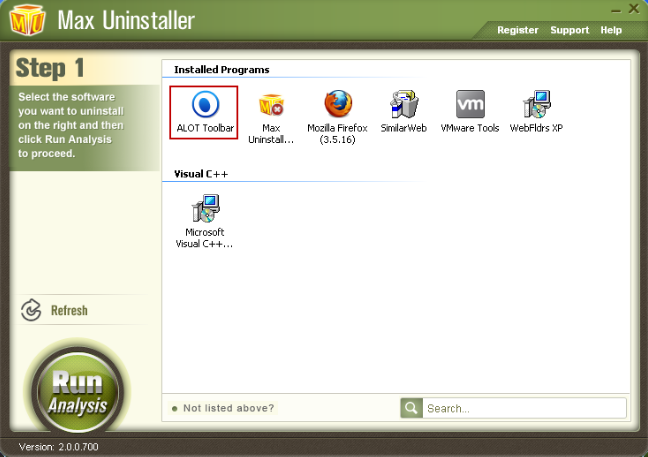Click the Visual C++ section header
Viewport: 648px width, 457px height.
pyautogui.click(x=201, y=174)
